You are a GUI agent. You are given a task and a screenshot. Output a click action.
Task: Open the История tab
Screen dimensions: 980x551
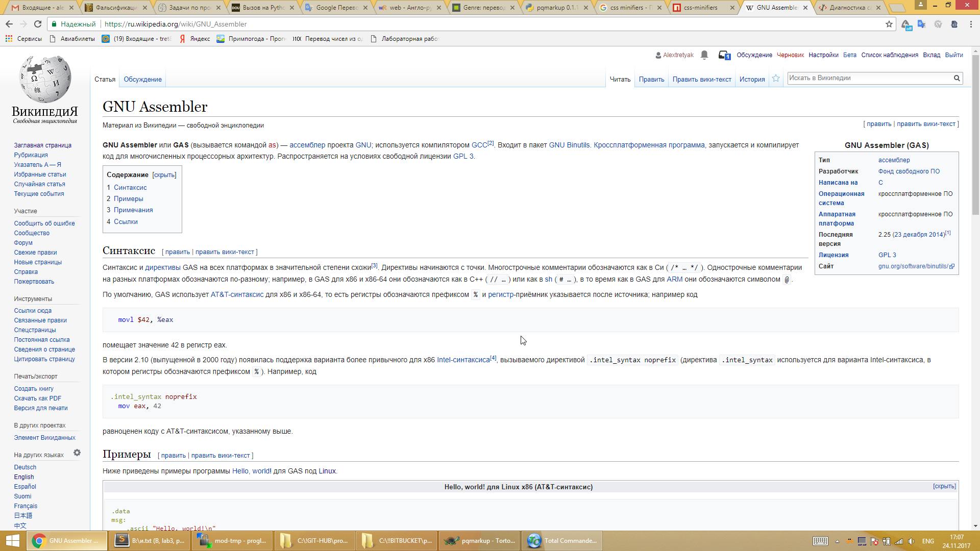752,80
